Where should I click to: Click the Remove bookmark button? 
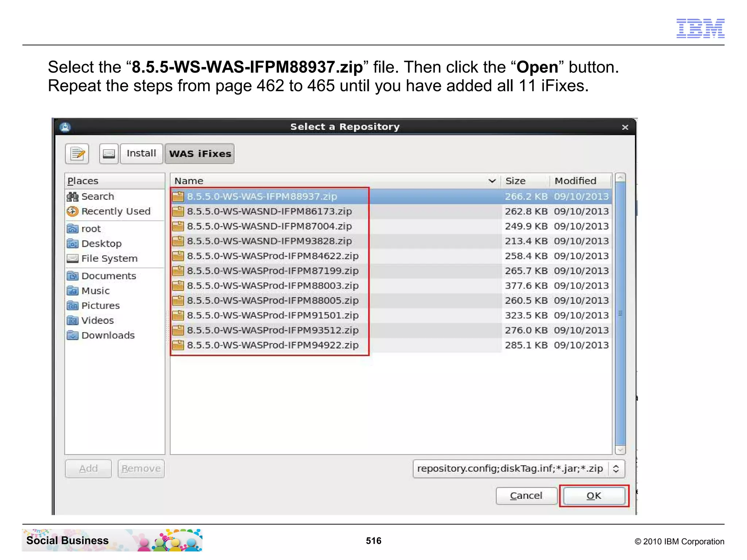(x=141, y=469)
